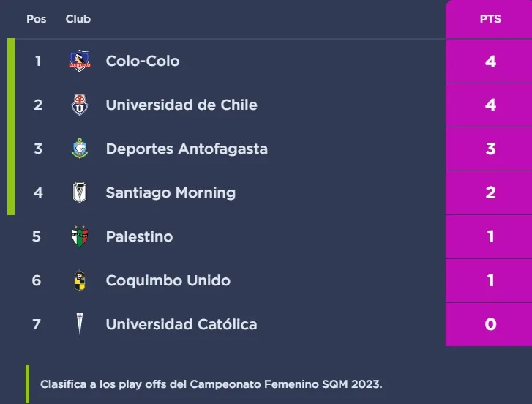Click the play offs qualification legend text
The width and height of the screenshot is (532, 404).
211,384
